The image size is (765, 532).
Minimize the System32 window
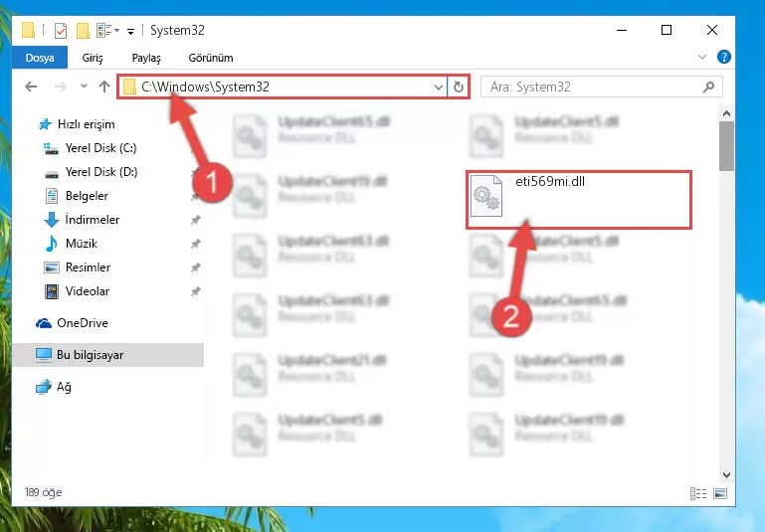click(x=622, y=30)
